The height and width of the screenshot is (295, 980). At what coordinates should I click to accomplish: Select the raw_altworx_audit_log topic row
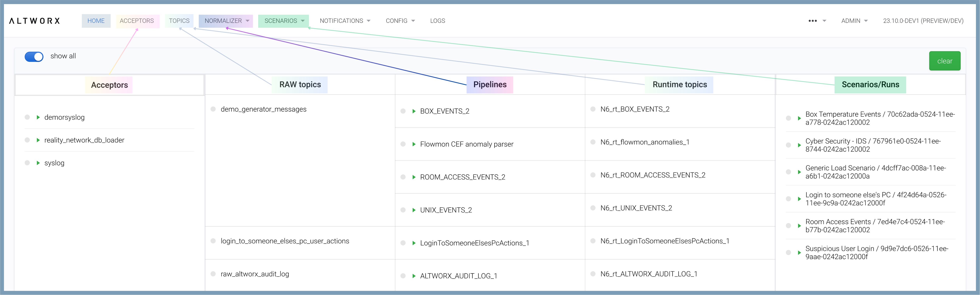coord(255,274)
